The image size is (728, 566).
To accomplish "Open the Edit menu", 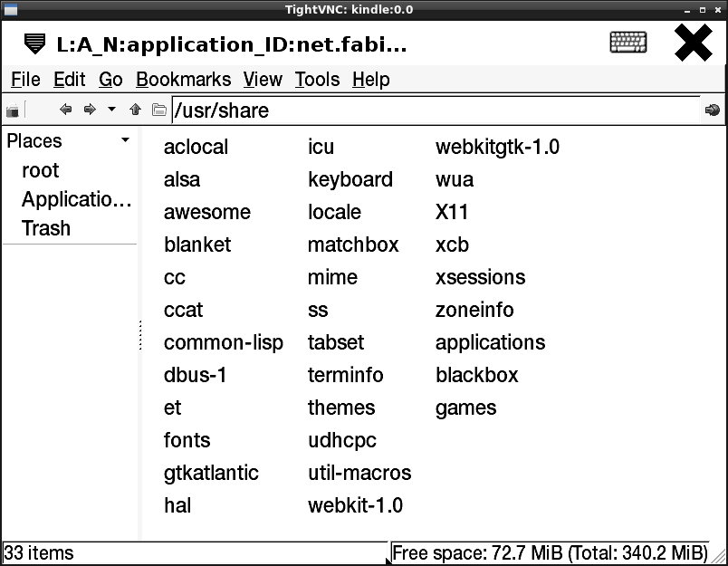I will 69,80.
